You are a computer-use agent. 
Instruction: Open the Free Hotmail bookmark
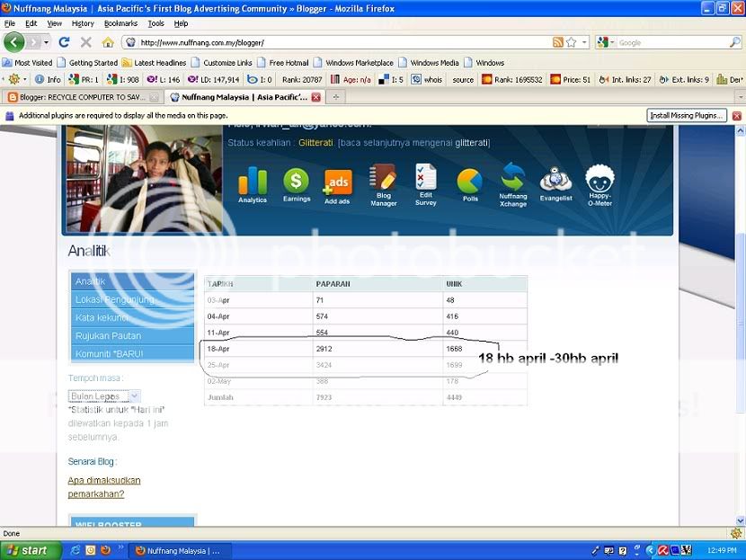(283, 62)
